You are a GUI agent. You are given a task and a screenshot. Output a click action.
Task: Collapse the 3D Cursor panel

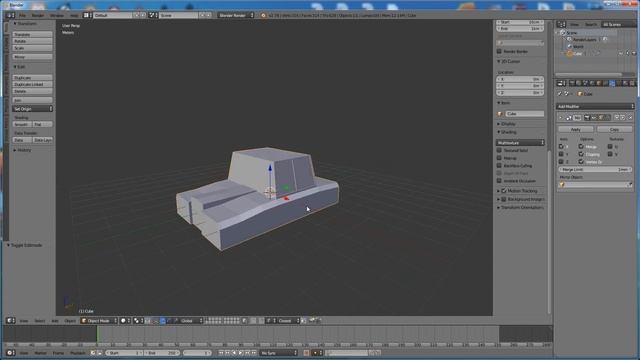click(509, 62)
